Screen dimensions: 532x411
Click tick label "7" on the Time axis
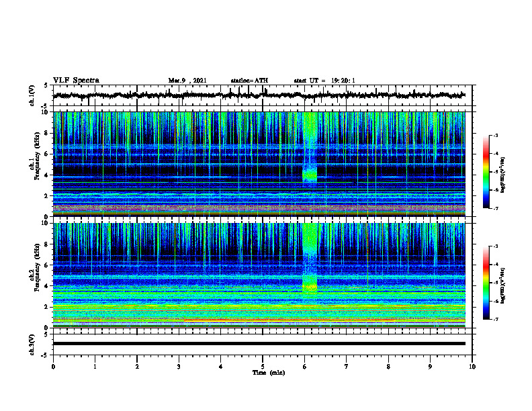pyautogui.click(x=347, y=367)
